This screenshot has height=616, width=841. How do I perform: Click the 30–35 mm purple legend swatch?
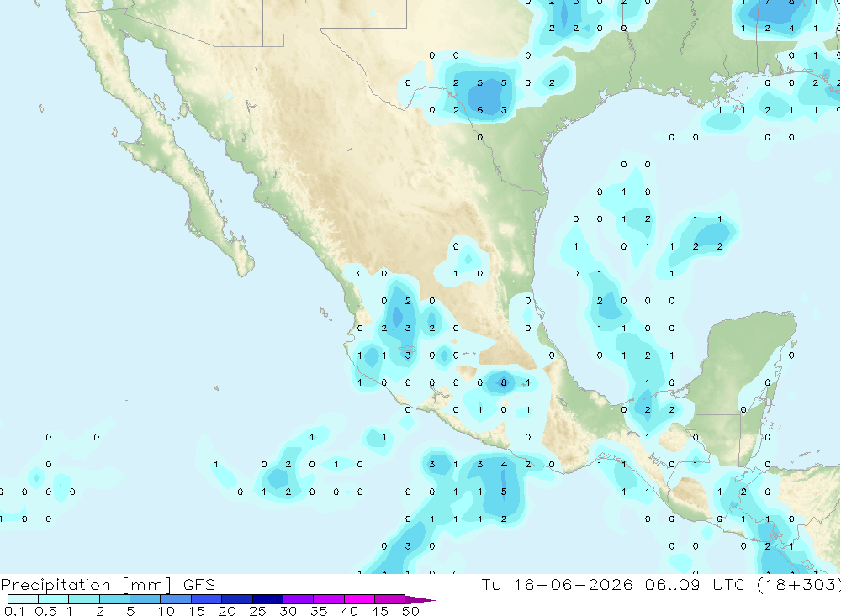coord(299,599)
